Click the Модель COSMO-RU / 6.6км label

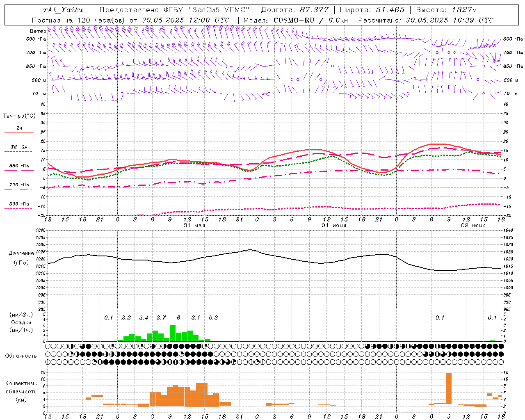point(295,20)
